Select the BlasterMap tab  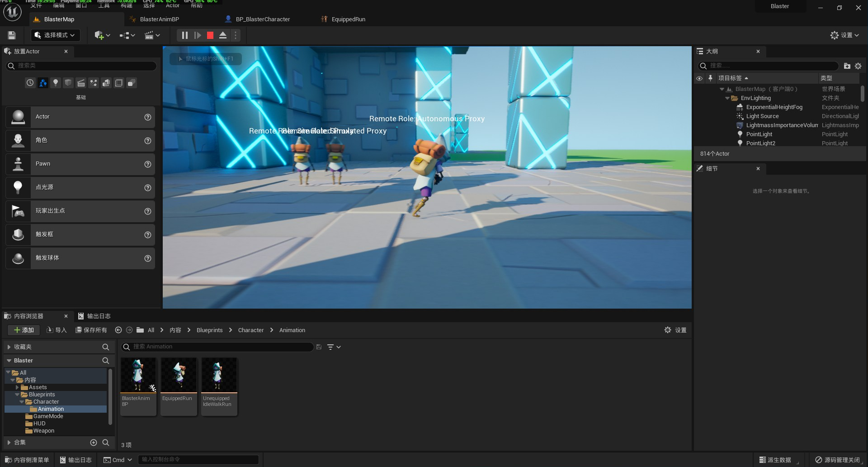(59, 19)
